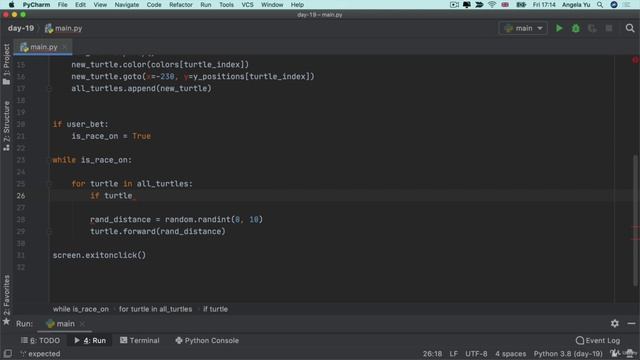Open Spotlight search in macOS menu bar
The image size is (640, 360).
(x=600, y=5)
